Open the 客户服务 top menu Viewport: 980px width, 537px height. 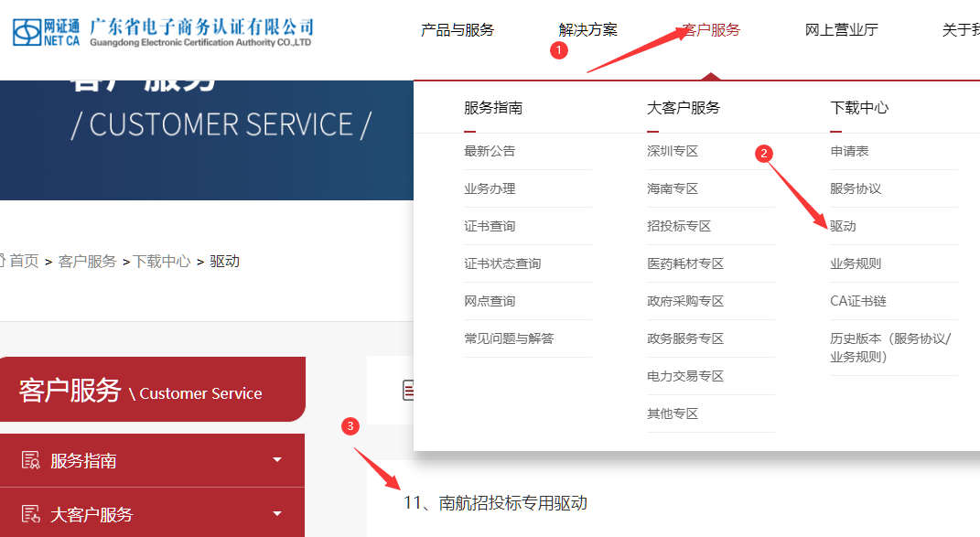click(x=711, y=30)
